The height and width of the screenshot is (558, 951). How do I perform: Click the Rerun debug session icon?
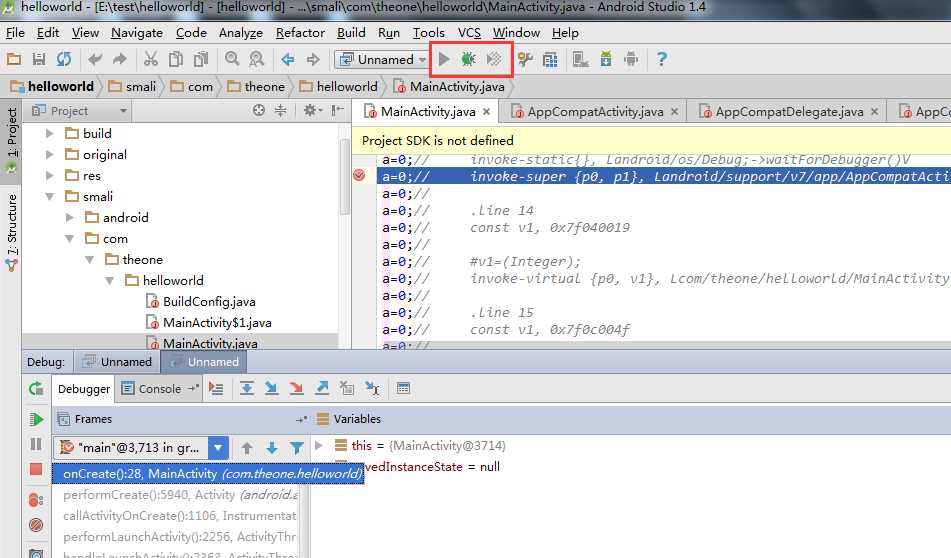[36, 389]
